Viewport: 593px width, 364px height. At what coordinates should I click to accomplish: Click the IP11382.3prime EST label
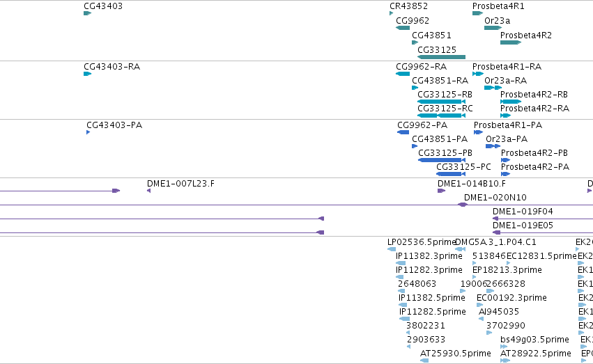pos(429,256)
